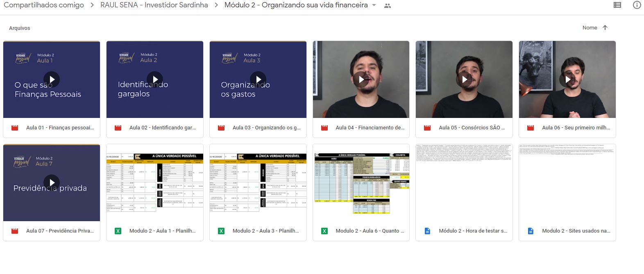Open the Nome sort options

pos(590,28)
